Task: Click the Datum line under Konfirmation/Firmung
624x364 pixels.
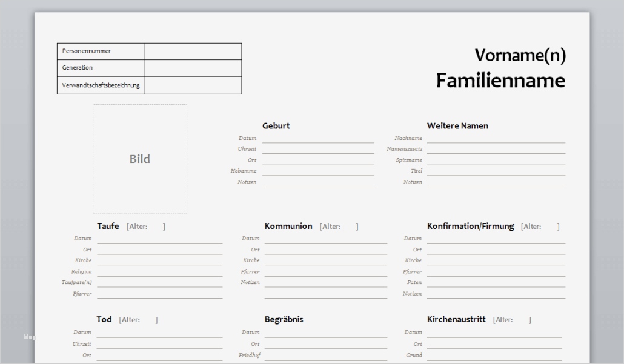Action: pos(496,239)
